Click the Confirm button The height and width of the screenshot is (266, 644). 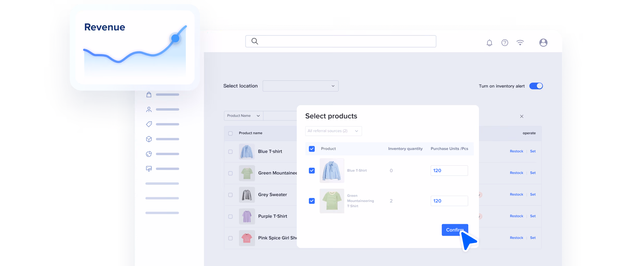pyautogui.click(x=455, y=230)
